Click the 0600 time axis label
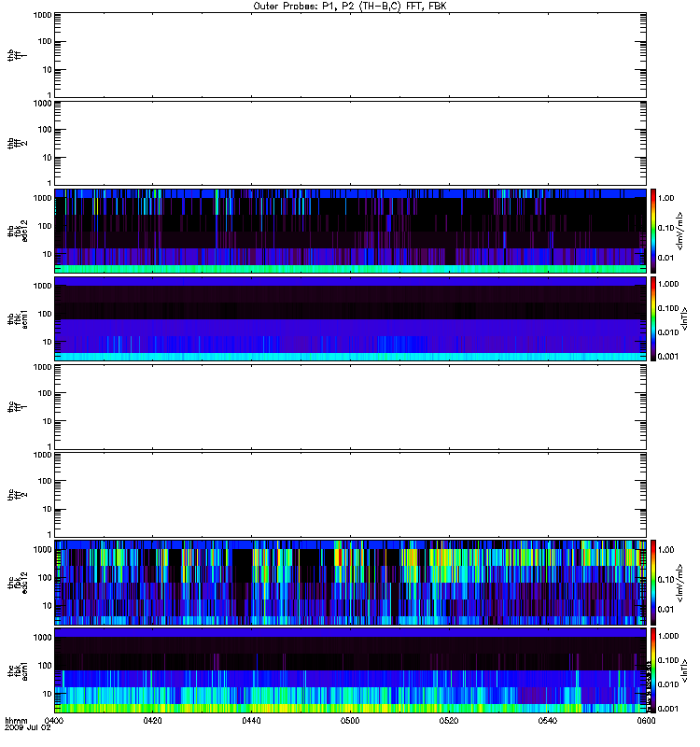This screenshot has height=747, width=700. point(646,720)
